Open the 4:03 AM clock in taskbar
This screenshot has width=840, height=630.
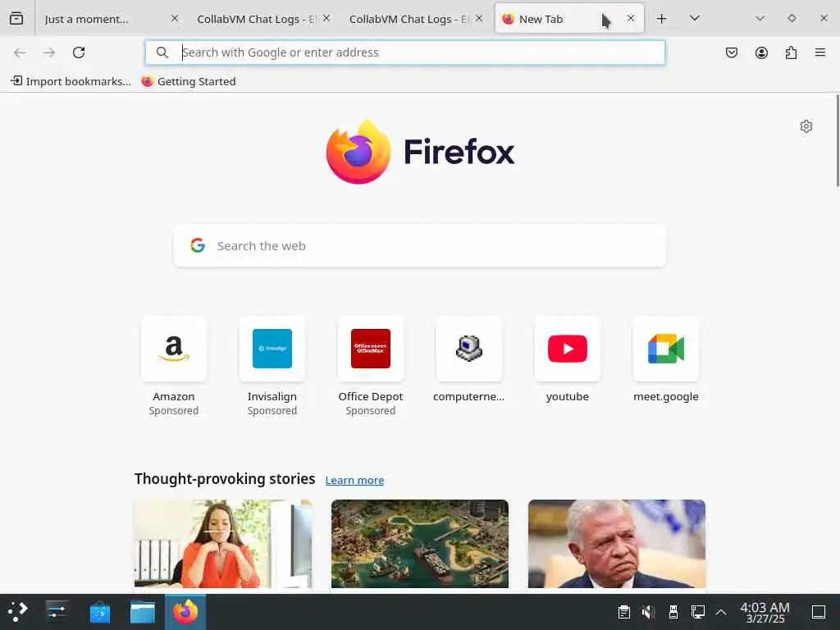pyautogui.click(x=765, y=612)
